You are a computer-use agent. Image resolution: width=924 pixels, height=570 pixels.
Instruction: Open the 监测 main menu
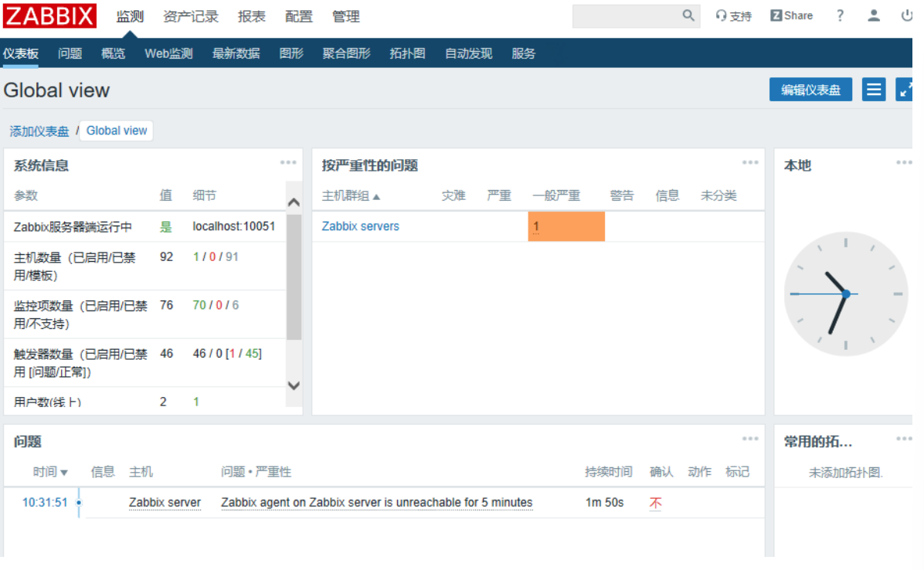(131, 16)
